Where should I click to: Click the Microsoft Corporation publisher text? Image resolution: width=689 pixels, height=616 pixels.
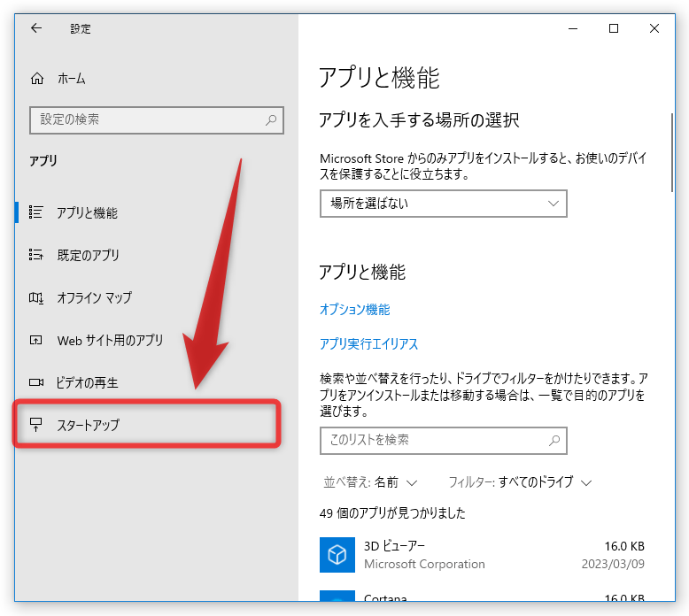(424, 564)
